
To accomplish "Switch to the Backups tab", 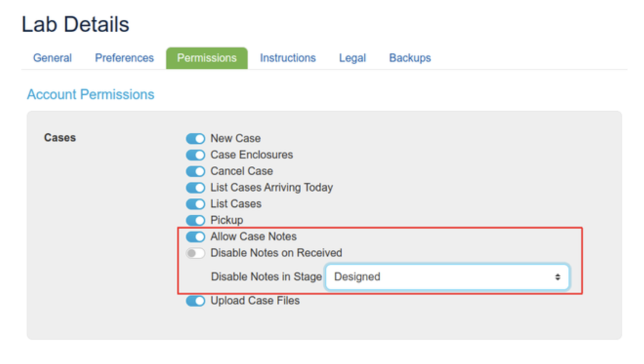I will coord(410,58).
